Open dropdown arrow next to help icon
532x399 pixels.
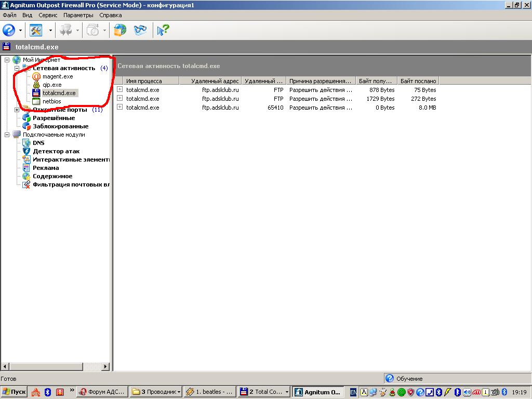point(20,30)
